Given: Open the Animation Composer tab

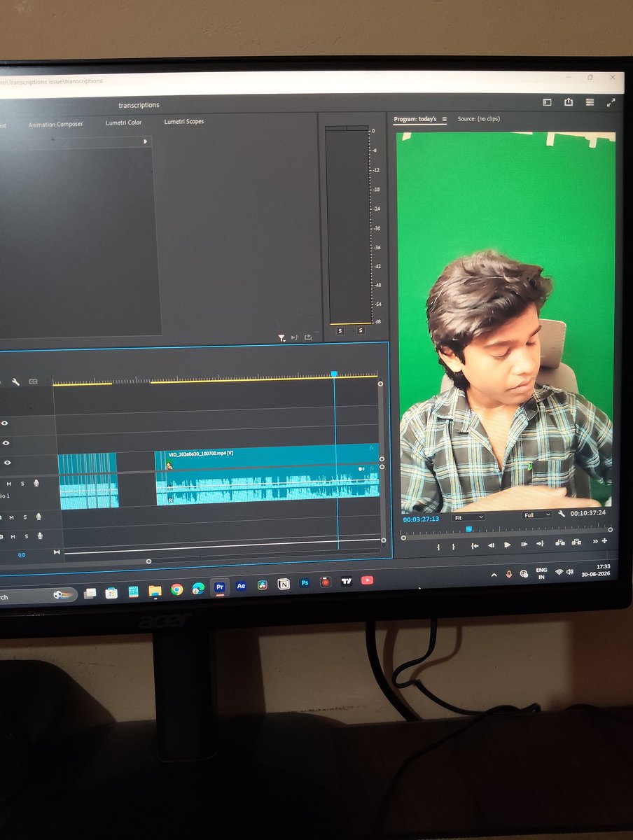Looking at the screenshot, I should point(55,124).
